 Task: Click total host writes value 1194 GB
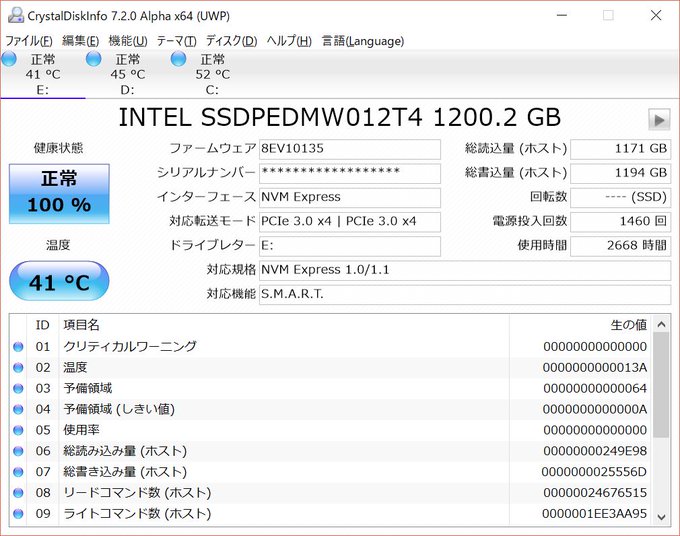(621, 173)
